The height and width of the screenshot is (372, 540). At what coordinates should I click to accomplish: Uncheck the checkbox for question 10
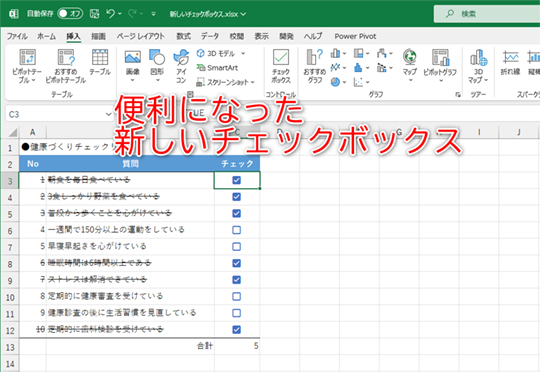click(x=237, y=330)
